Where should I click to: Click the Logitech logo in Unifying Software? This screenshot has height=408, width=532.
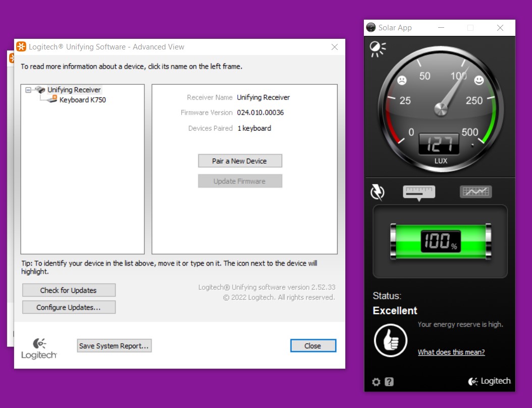click(x=39, y=348)
